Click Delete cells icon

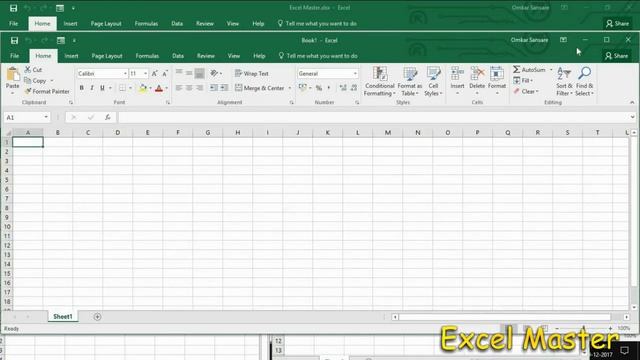pos(477,74)
